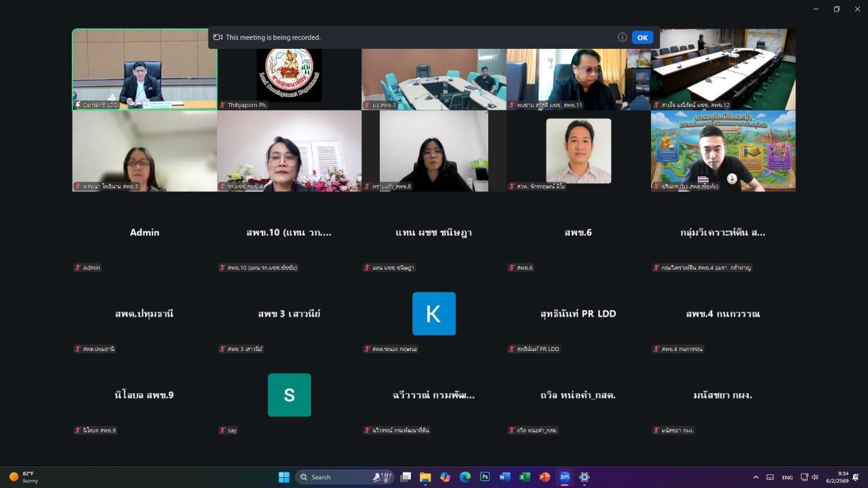This screenshot has width=868, height=488.
Task: Open the ENG language switcher
Action: 787,477
